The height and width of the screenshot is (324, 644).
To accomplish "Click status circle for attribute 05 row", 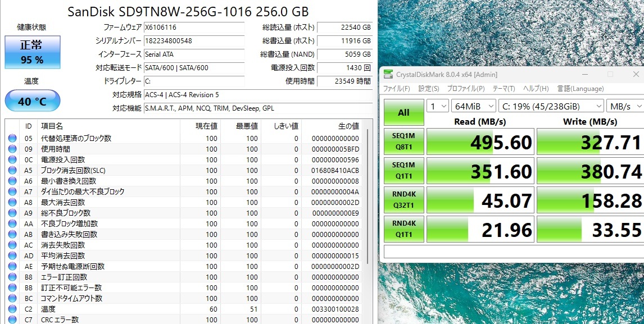I will 12,138.
